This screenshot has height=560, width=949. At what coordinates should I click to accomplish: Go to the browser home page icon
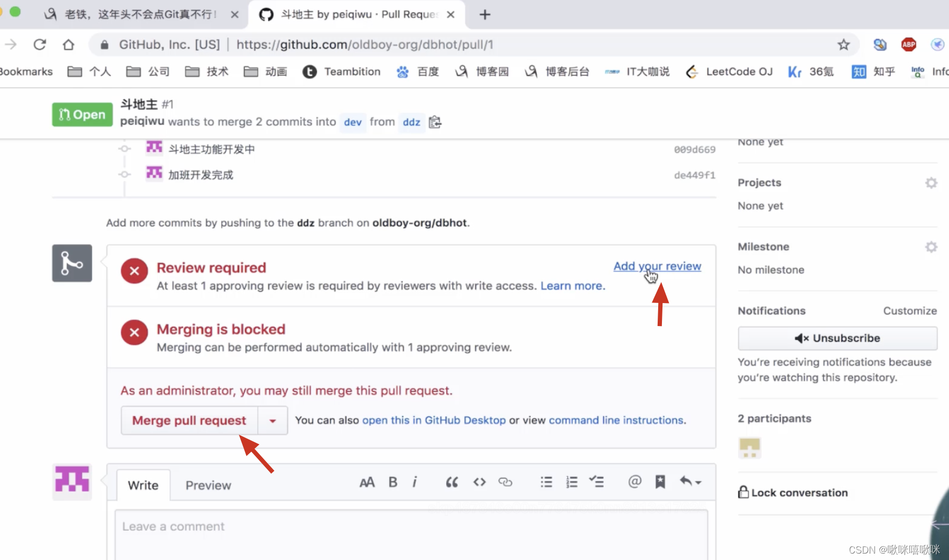tap(69, 44)
